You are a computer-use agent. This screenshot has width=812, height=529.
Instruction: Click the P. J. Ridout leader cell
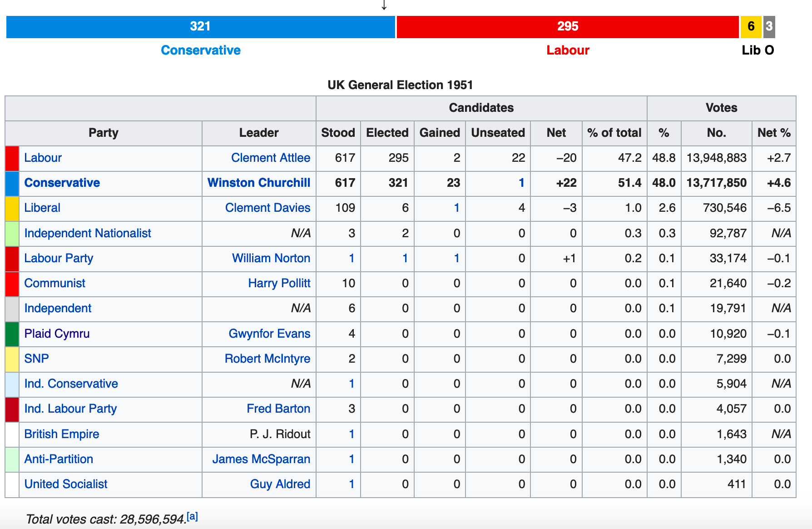259,434
